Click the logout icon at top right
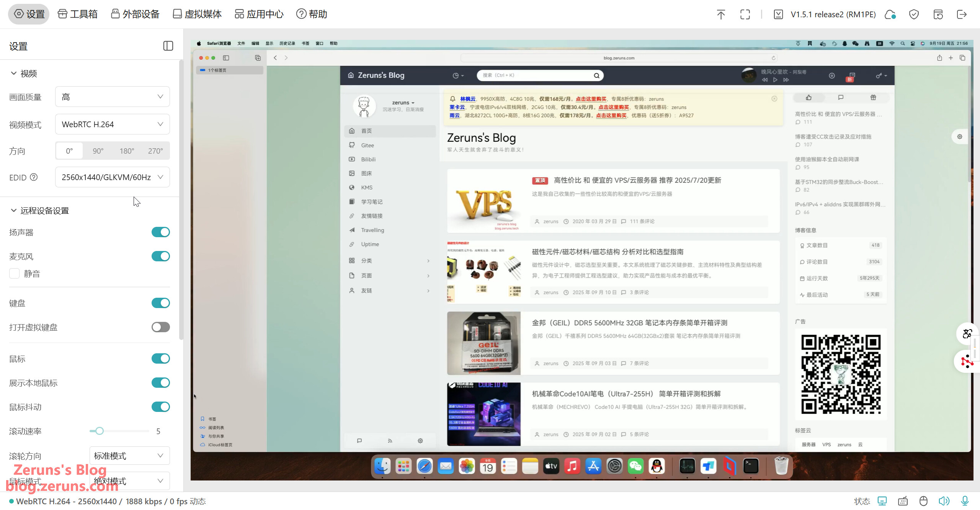The height and width of the screenshot is (510, 980). (962, 15)
